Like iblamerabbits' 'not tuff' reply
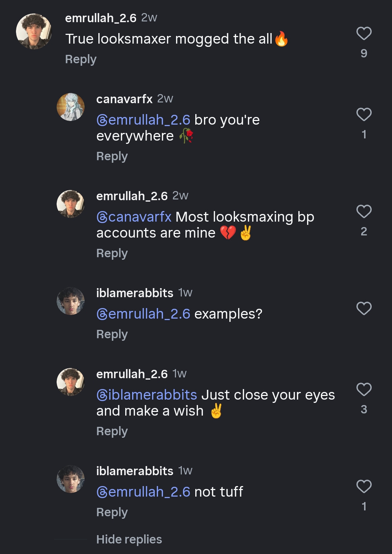 pos(364,487)
